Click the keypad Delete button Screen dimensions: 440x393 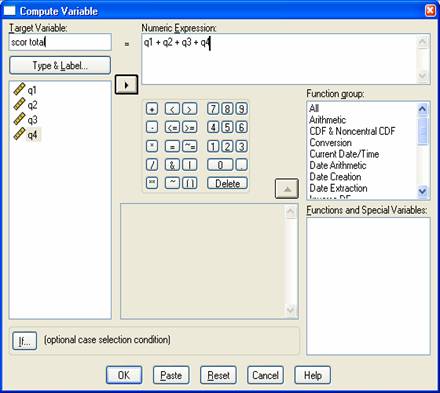pos(227,183)
